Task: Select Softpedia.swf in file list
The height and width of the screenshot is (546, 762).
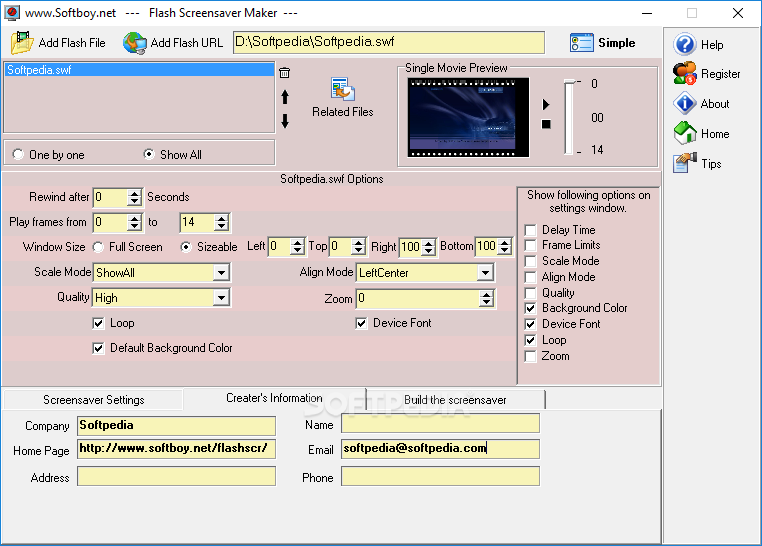Action: click(x=139, y=70)
